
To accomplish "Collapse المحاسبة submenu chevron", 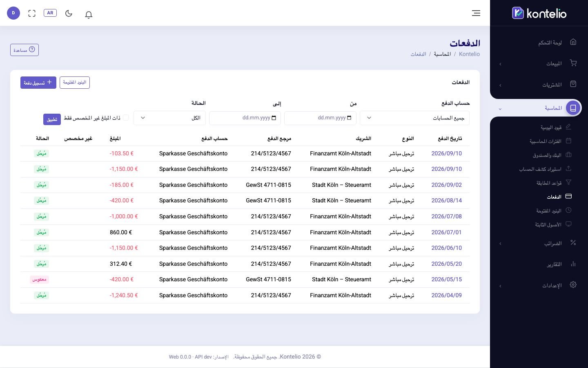I will [500, 108].
